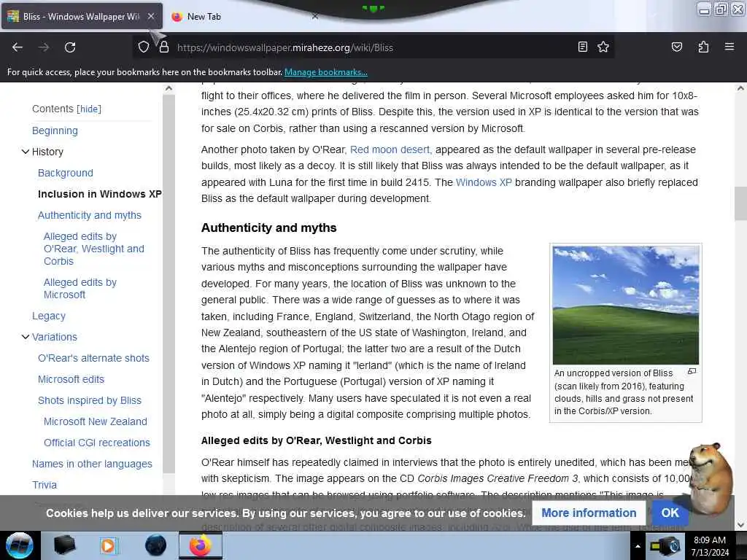Image resolution: width=747 pixels, height=560 pixels.
Task: Toggle reader view icon
Action: 582,47
